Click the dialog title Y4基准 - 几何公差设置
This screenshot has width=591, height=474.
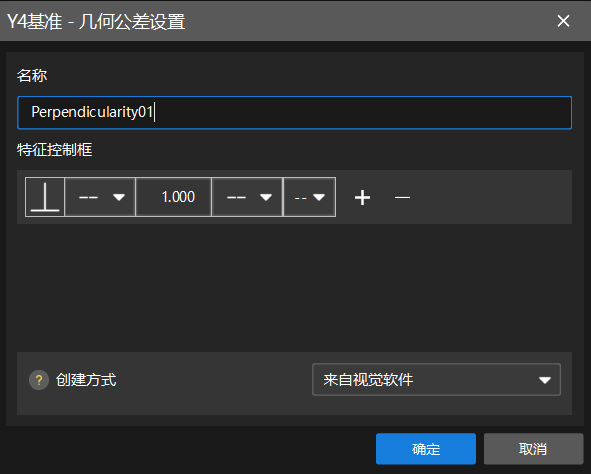(96, 21)
